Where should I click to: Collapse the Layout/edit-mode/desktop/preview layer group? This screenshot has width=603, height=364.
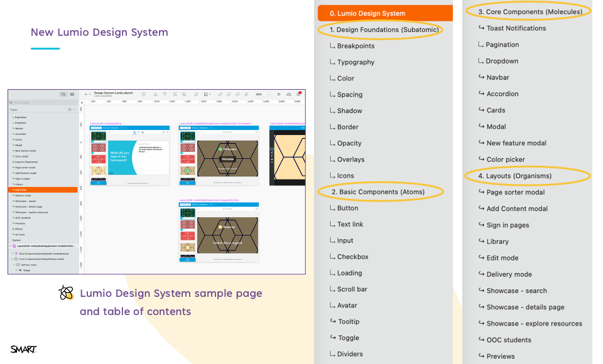[x=11, y=246]
